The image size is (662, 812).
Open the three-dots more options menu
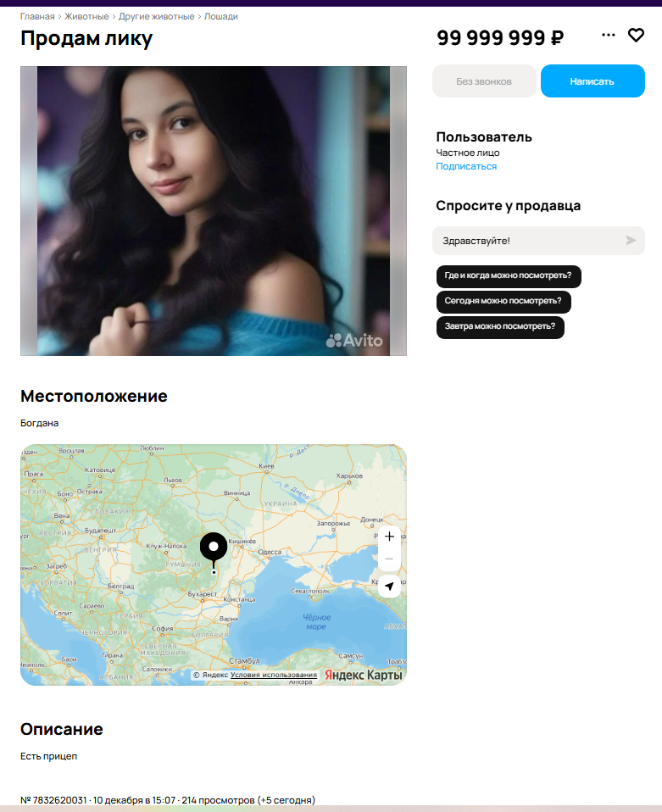pyautogui.click(x=608, y=35)
